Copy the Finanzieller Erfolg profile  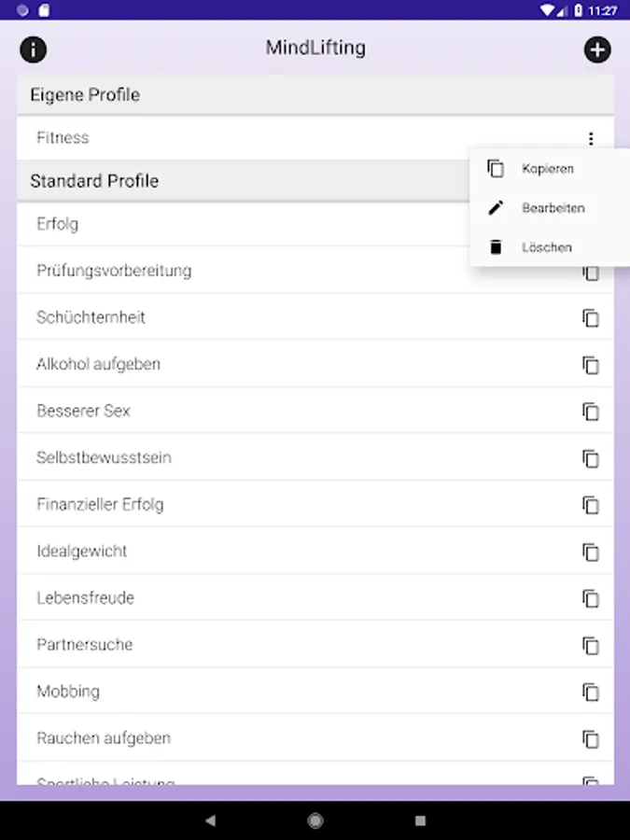point(591,505)
